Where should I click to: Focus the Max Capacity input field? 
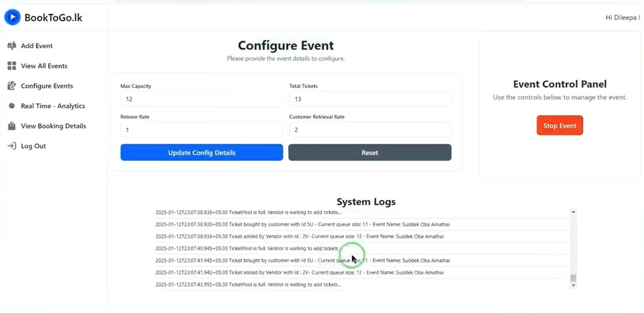pos(202,99)
